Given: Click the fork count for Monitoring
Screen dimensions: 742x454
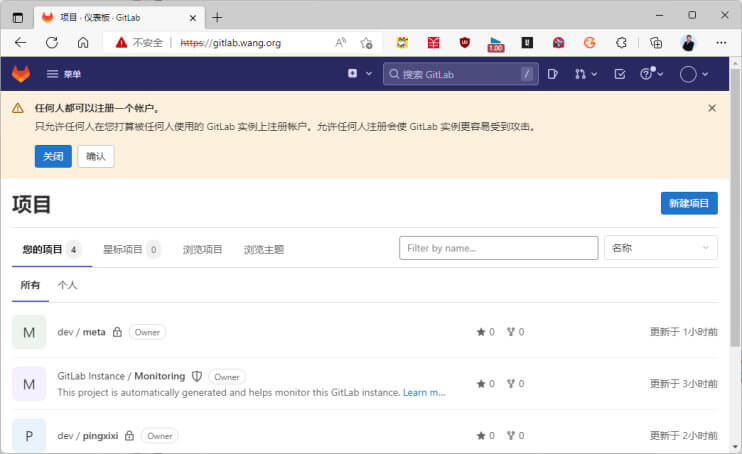Looking at the screenshot, I should point(515,383).
